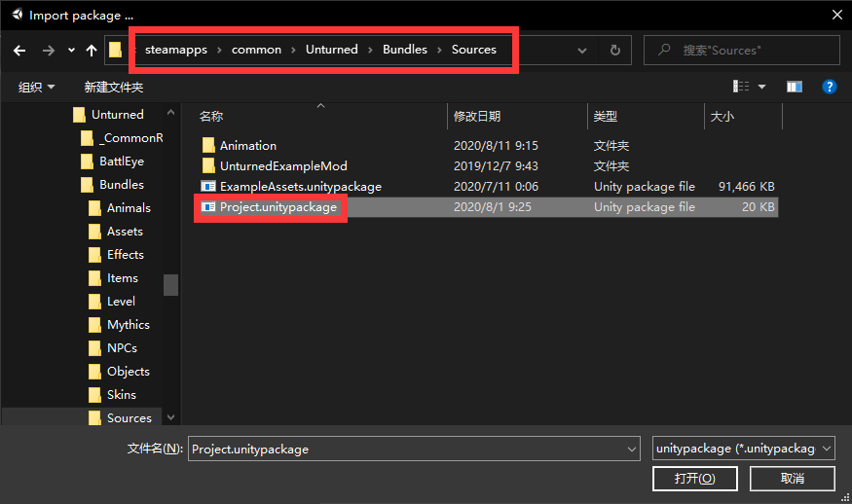Select the Animation folder in file list
Image resolution: width=852 pixels, height=504 pixels.
(x=247, y=146)
